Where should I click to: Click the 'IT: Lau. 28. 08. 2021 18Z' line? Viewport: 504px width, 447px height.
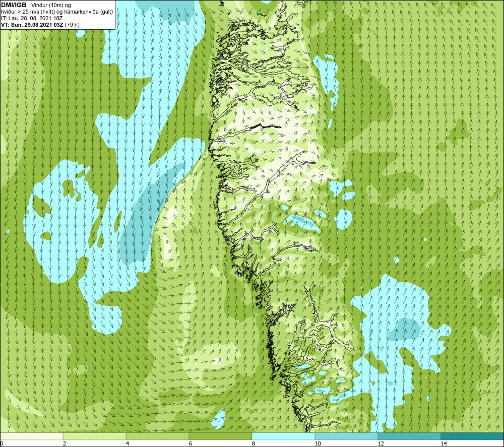32,18
